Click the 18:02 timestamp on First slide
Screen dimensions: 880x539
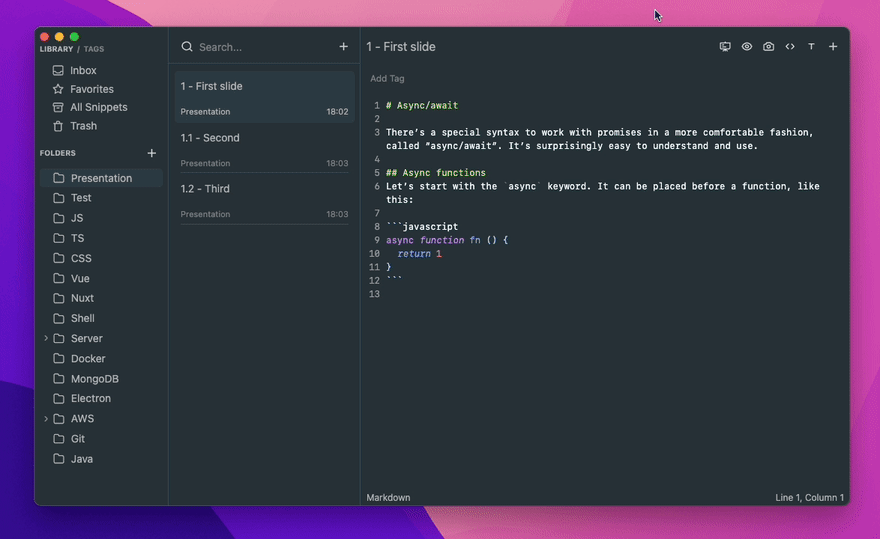coord(337,112)
